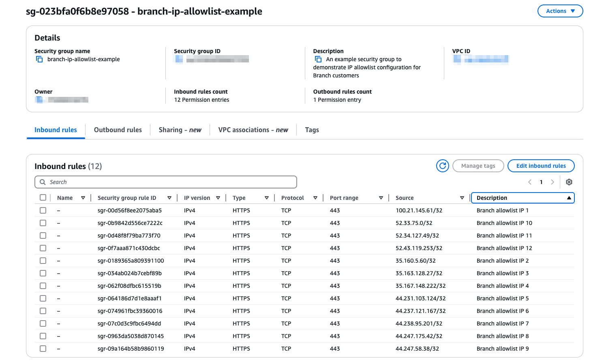Click source 35.167.148.222/32

click(x=420, y=286)
